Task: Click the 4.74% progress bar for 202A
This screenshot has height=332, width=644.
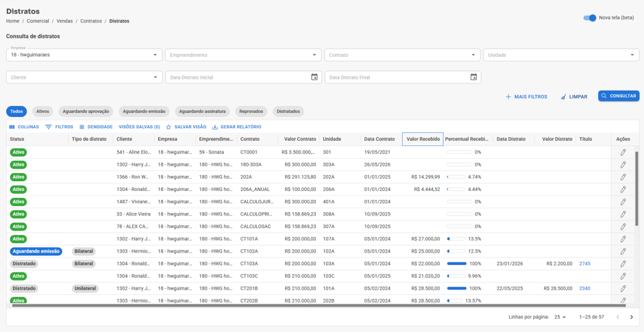Action: click(456, 177)
